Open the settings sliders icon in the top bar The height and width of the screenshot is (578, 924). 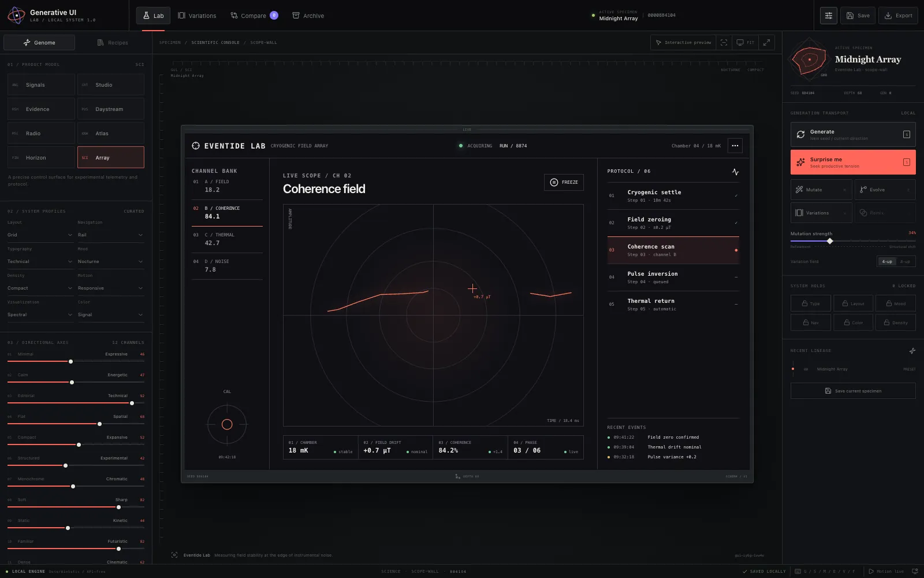click(828, 16)
